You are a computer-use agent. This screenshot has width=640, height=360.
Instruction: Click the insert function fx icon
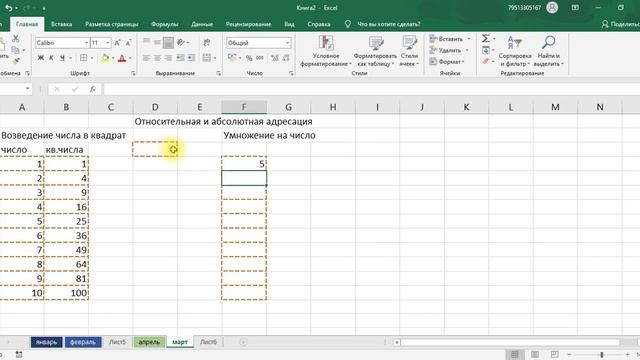click(93, 89)
